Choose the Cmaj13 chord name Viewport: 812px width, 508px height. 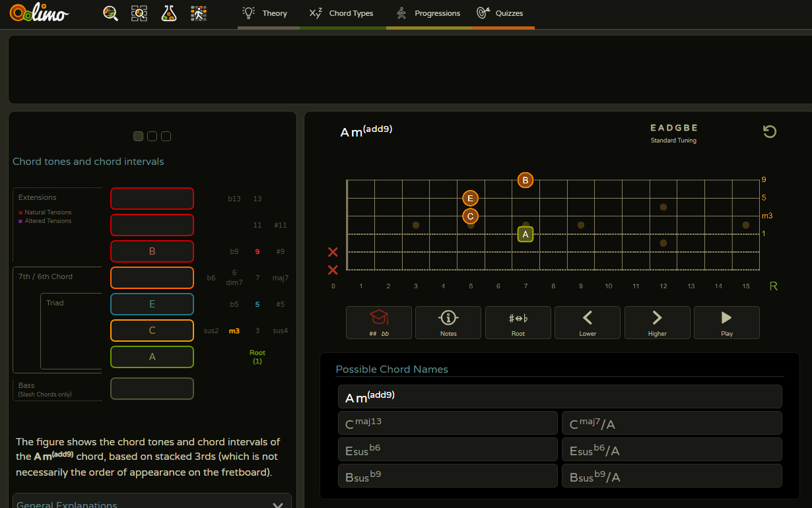point(448,423)
